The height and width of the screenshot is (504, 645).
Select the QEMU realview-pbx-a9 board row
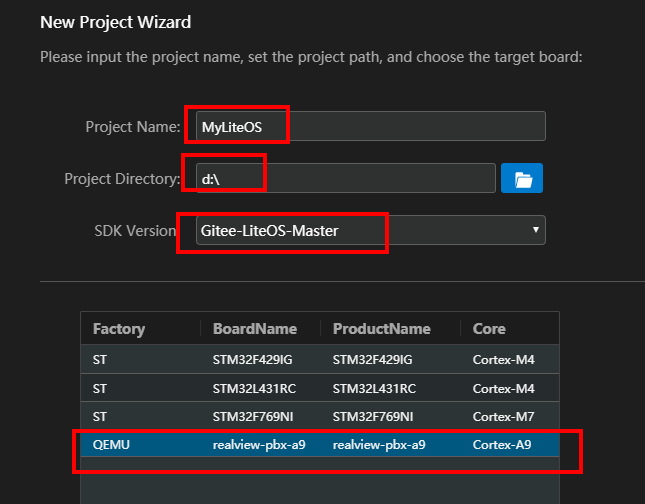(x=319, y=443)
